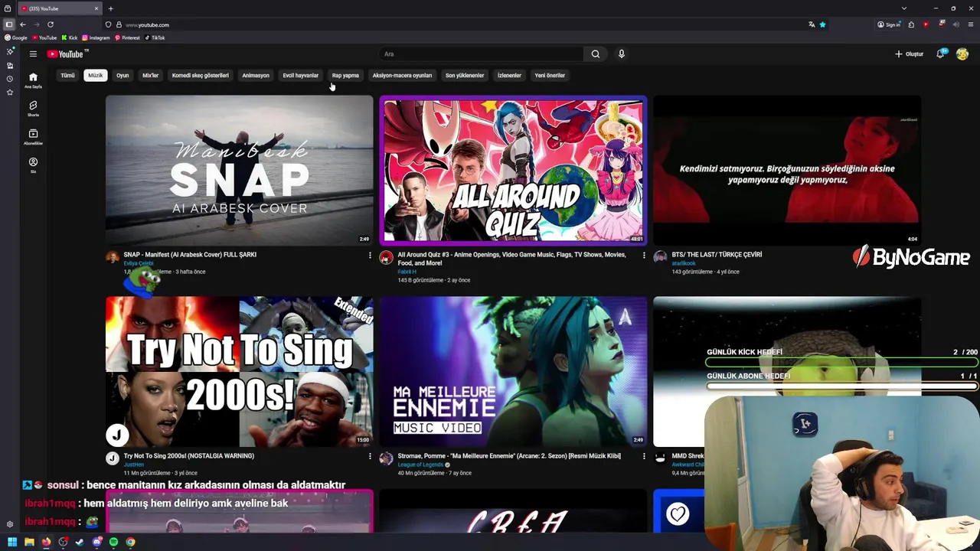Click the Ara search input field

[481, 54]
